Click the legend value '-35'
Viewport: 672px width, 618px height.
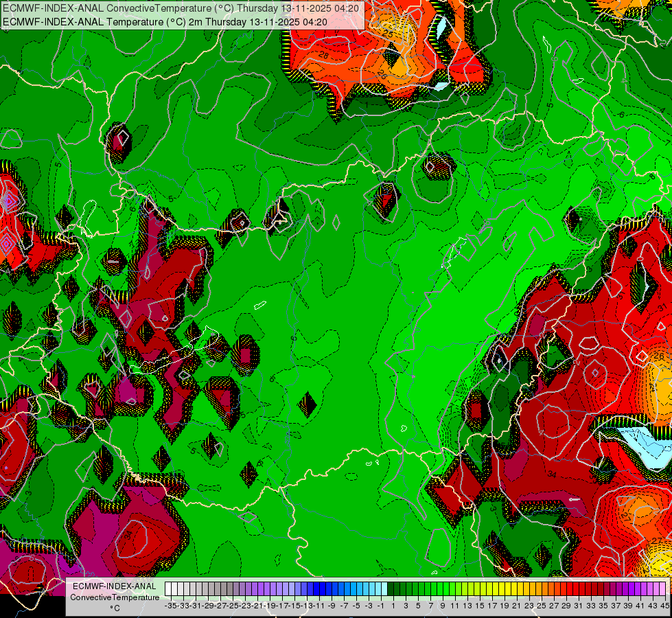coord(171,606)
